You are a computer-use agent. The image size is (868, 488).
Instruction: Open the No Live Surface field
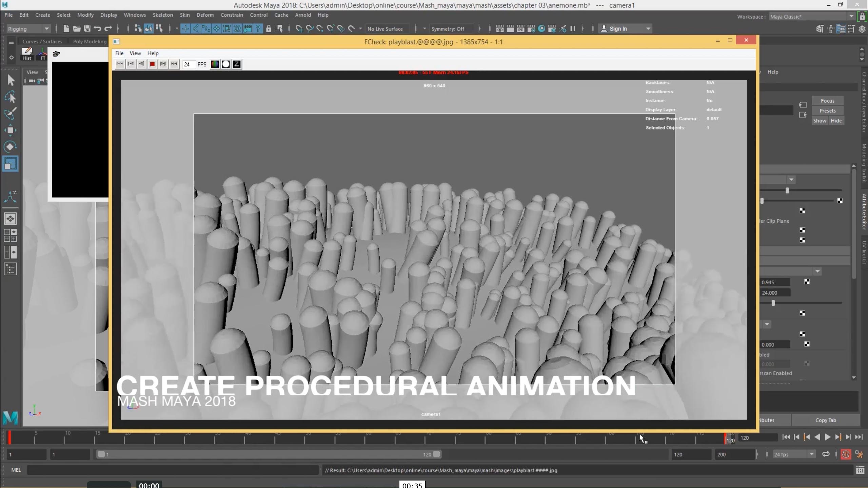point(387,29)
